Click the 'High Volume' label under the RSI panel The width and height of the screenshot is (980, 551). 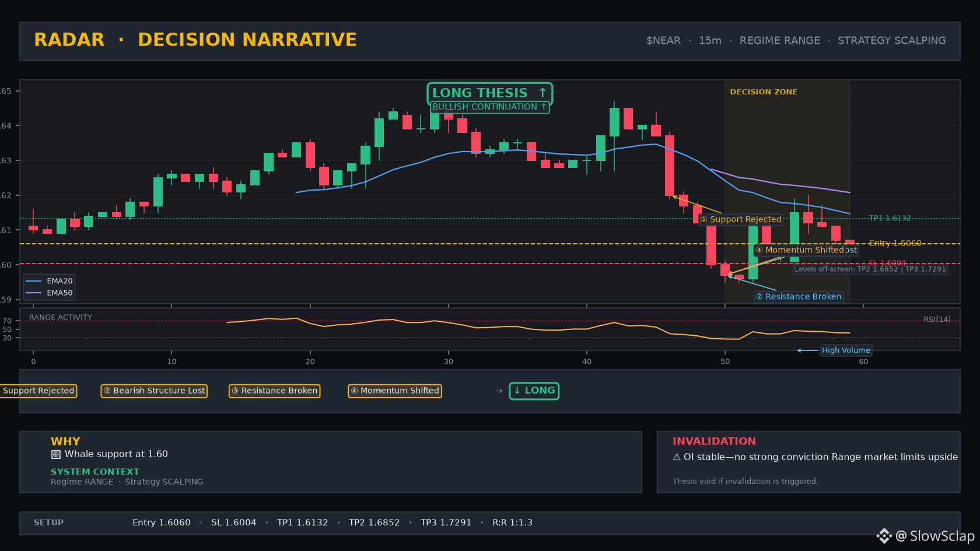(846, 350)
